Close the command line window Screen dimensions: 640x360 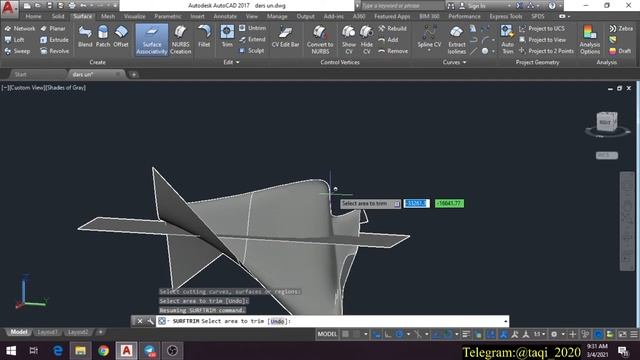point(140,321)
